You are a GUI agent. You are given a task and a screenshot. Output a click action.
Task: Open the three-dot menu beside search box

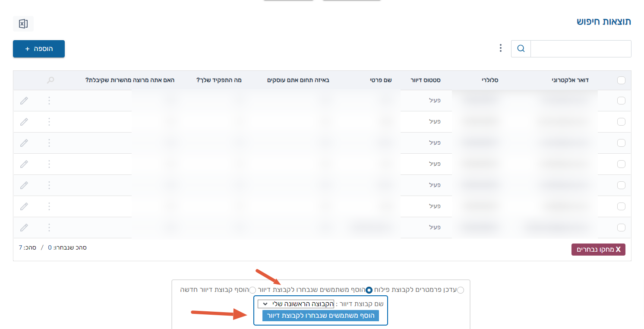500,48
